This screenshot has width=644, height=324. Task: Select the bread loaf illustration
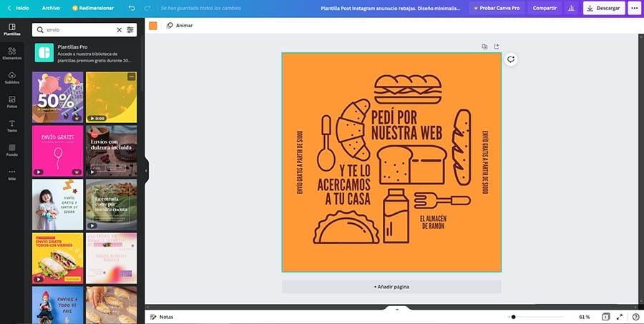(412, 165)
